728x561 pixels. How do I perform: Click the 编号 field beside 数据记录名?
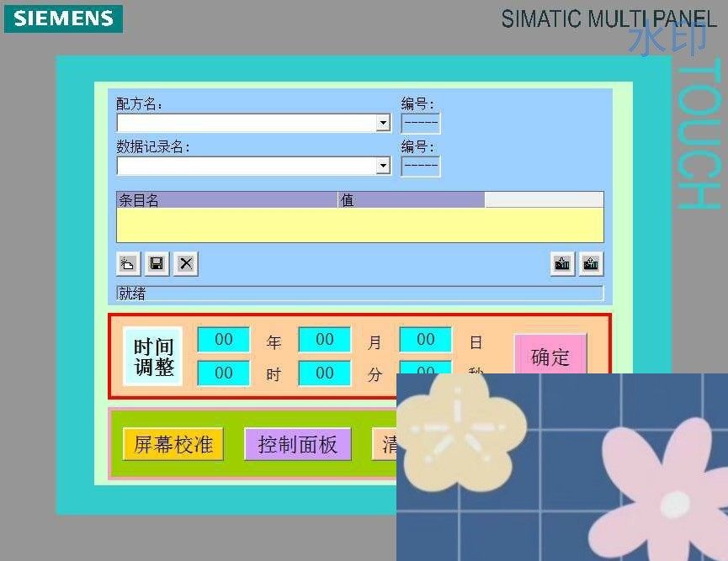point(421,167)
